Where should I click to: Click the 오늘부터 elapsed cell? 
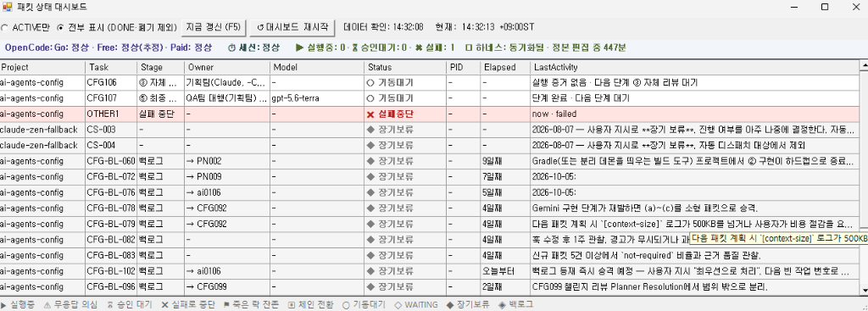click(505, 272)
